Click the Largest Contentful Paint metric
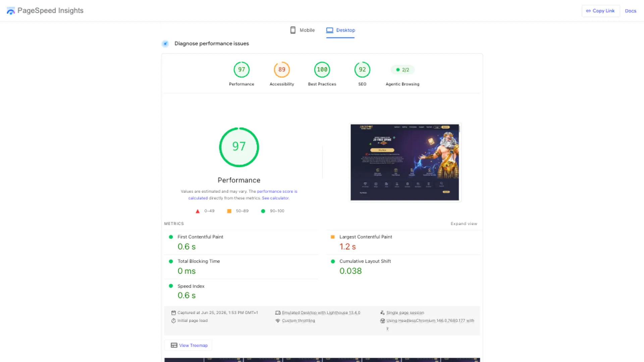Screen dimensions: 644x362 403,242
